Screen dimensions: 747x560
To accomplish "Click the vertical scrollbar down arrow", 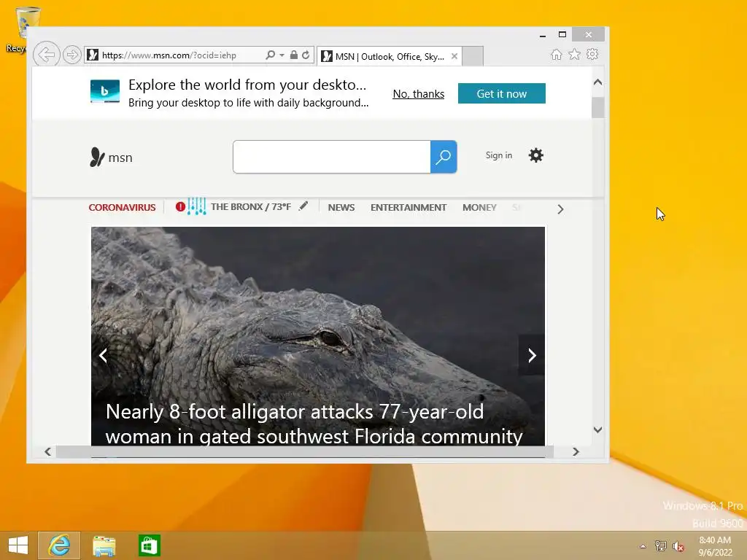I will coord(598,429).
